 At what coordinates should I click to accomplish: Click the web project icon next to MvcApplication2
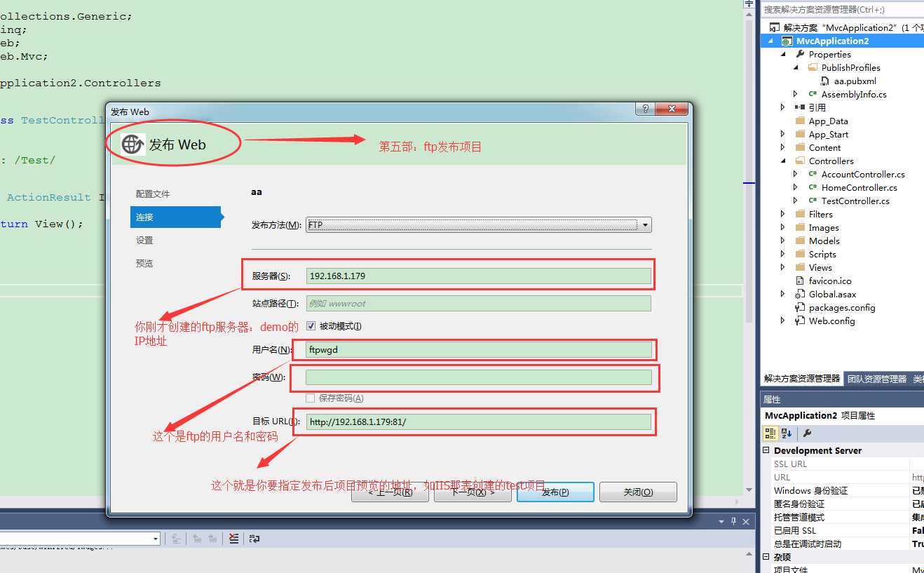pyautogui.click(x=787, y=41)
